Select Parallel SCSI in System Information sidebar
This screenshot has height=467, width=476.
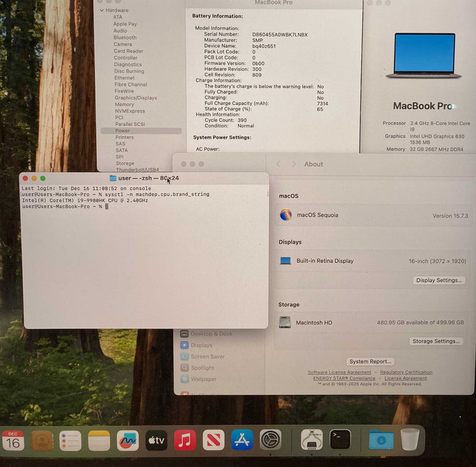point(130,124)
